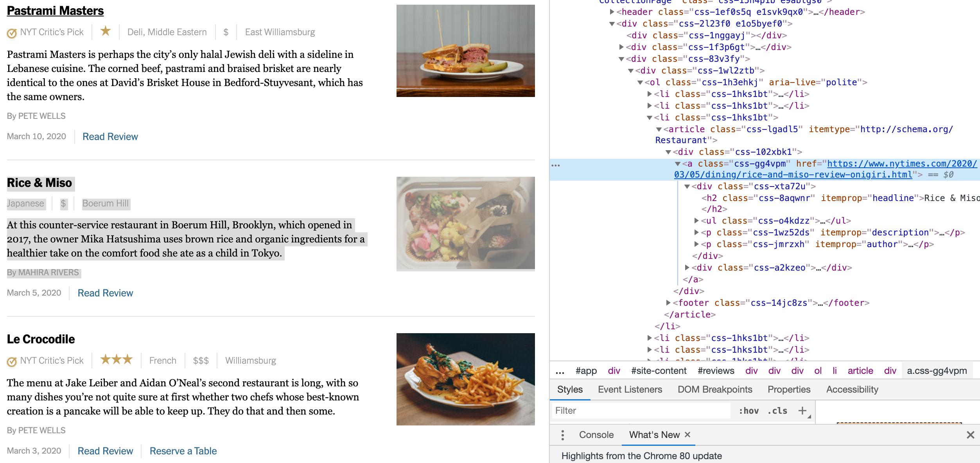Click Read Review for Rice & Miso
The image size is (980, 463).
[x=105, y=293]
